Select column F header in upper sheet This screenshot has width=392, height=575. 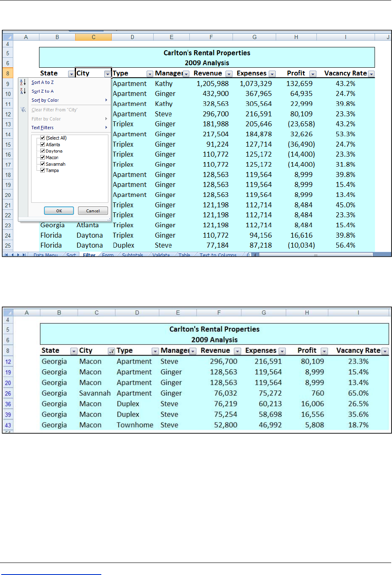click(211, 37)
